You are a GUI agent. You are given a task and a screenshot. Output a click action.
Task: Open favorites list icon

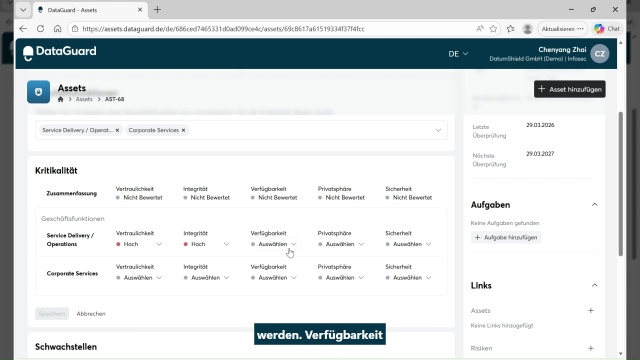pyautogui.click(x=511, y=29)
